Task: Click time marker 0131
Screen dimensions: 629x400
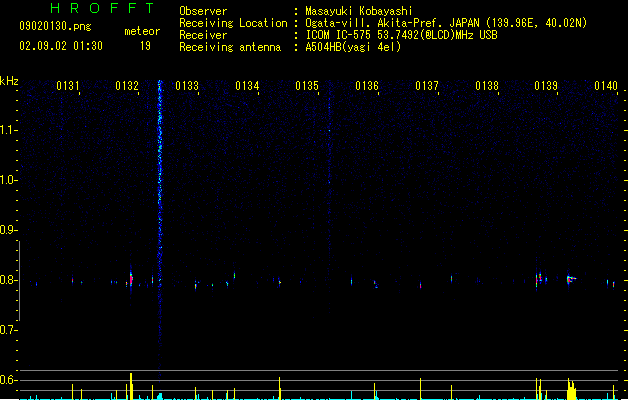Action: [x=68, y=86]
